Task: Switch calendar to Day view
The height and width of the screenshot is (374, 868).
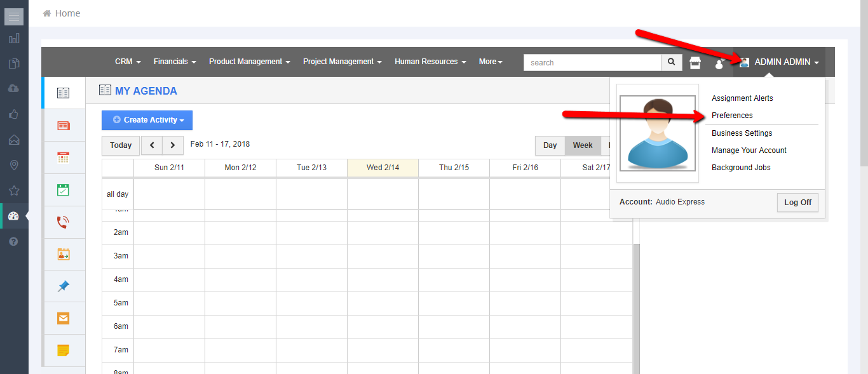Action: tap(550, 145)
